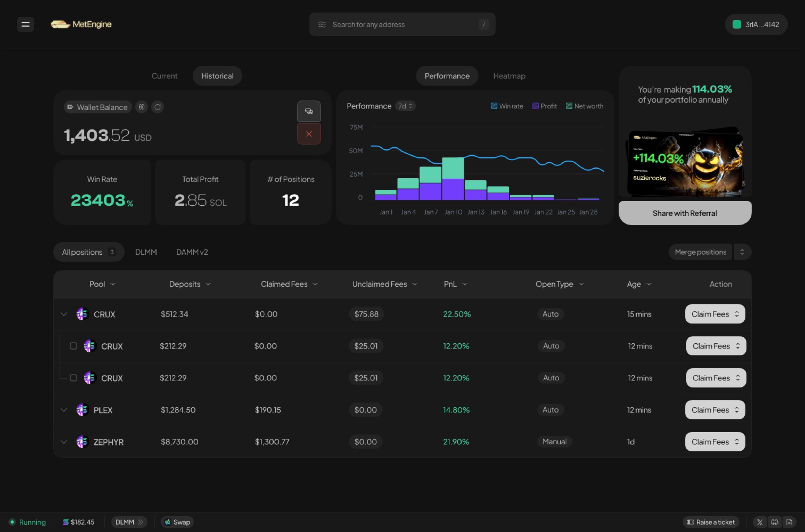Switch to the Historical tab
Image resolution: width=805 pixels, height=532 pixels.
(x=217, y=76)
